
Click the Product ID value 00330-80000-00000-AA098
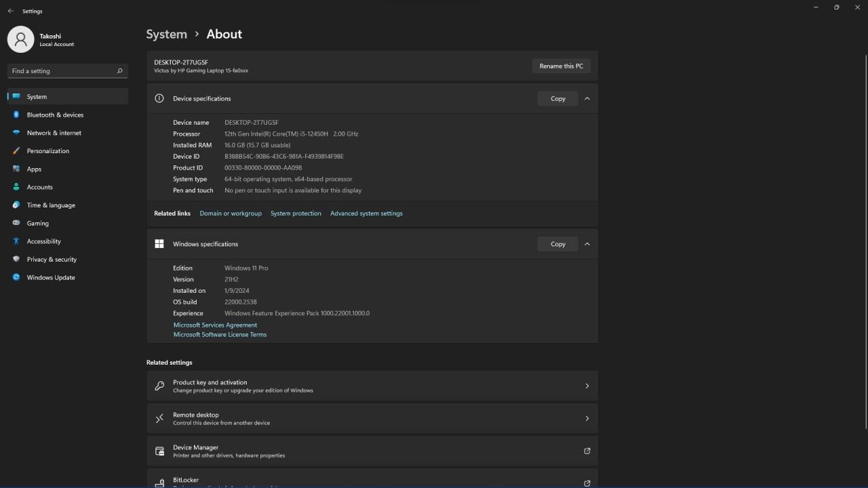click(263, 167)
